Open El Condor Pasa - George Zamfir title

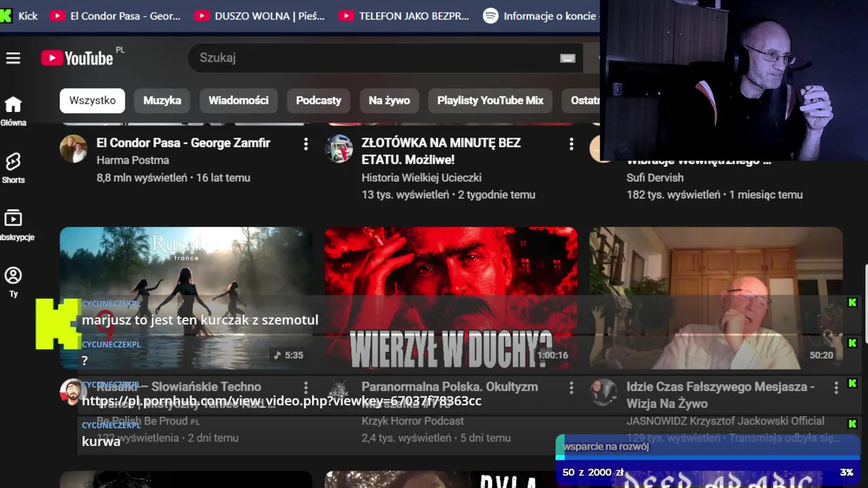(183, 143)
